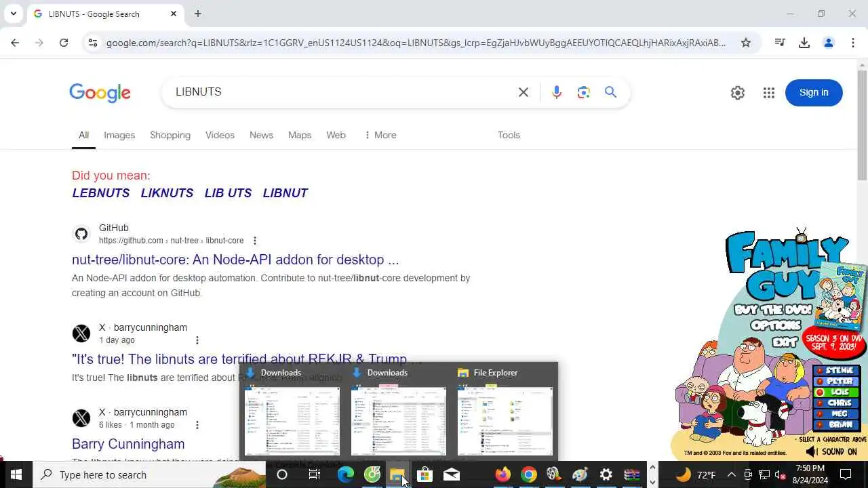Image resolution: width=868 pixels, height=488 pixels.
Task: Click the muted volume tray icon
Action: [781, 474]
